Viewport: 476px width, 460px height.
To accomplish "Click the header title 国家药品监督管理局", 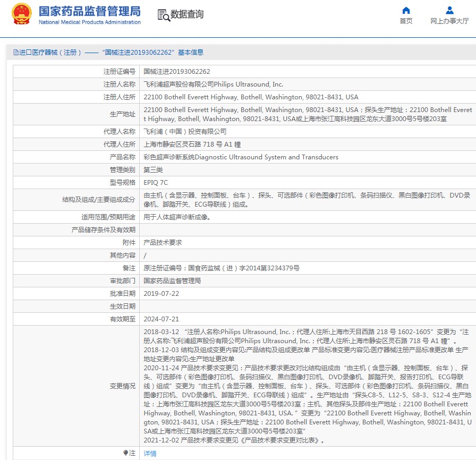I will point(90,11).
